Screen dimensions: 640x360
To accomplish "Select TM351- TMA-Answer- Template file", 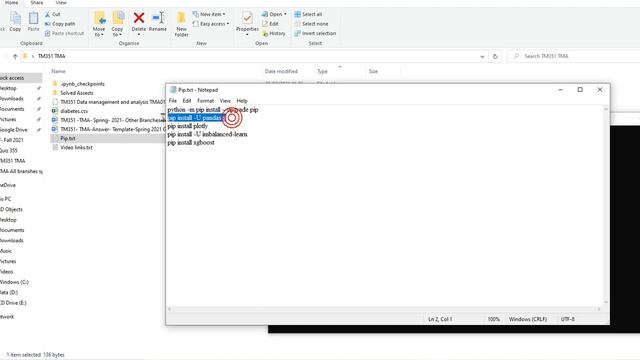I will click(x=113, y=129).
